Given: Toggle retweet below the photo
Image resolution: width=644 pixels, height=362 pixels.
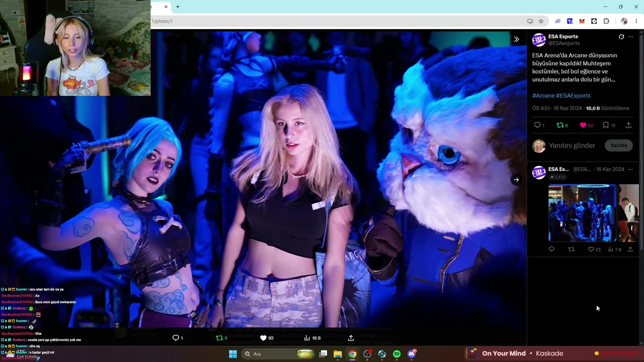Looking at the screenshot, I should 219,338.
